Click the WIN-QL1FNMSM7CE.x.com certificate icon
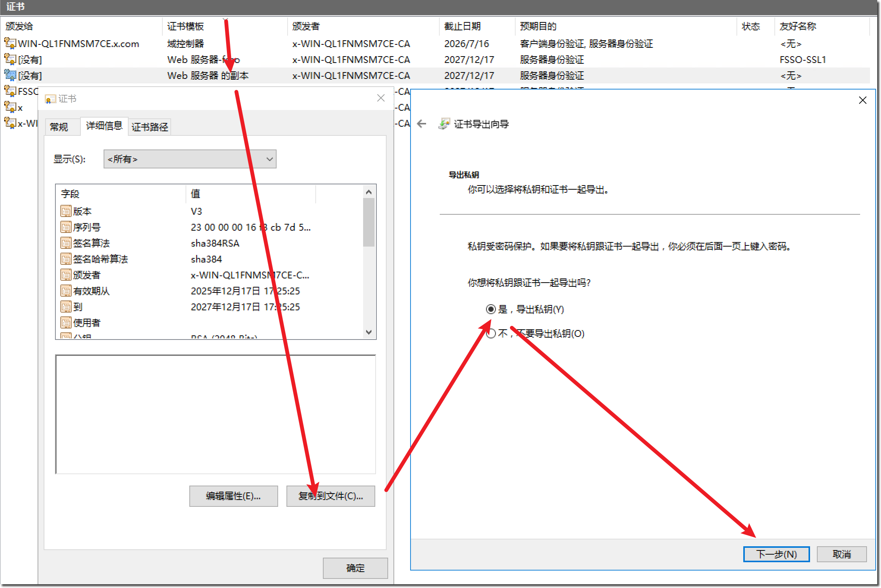 [x=10, y=43]
